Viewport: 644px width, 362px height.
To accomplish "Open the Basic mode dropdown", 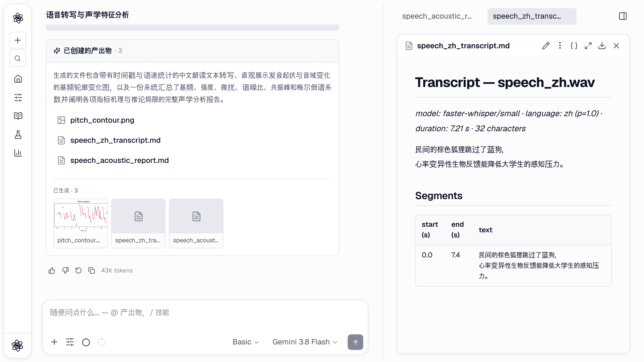I will pos(246,342).
